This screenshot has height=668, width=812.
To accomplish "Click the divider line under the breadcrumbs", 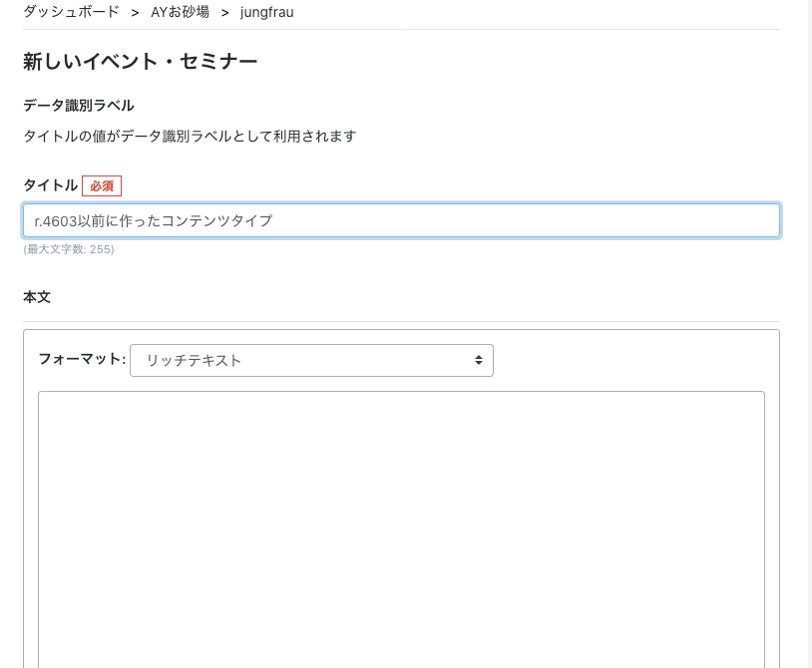I will (401, 29).
